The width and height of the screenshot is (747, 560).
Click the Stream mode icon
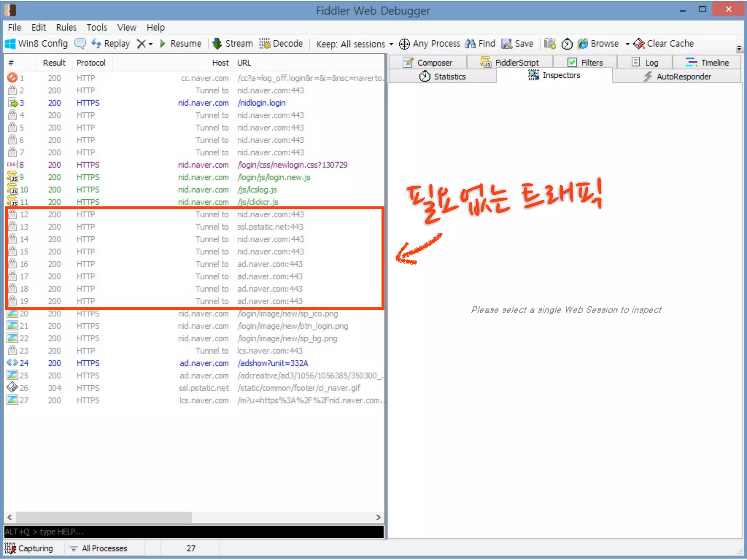217,44
